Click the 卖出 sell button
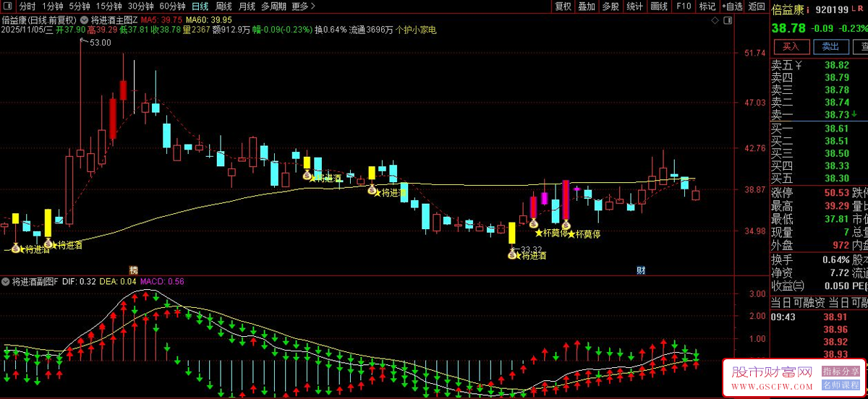Image resolution: width=868 pixels, height=399 pixels. [x=830, y=46]
